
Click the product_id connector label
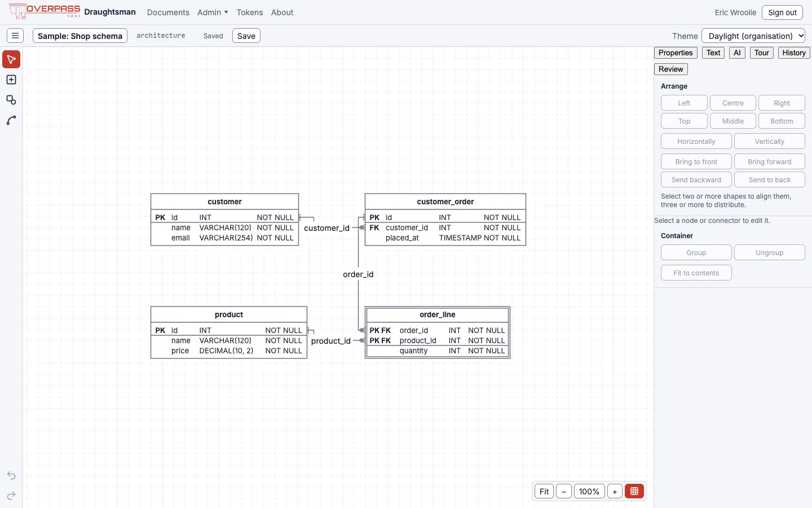[x=331, y=341]
